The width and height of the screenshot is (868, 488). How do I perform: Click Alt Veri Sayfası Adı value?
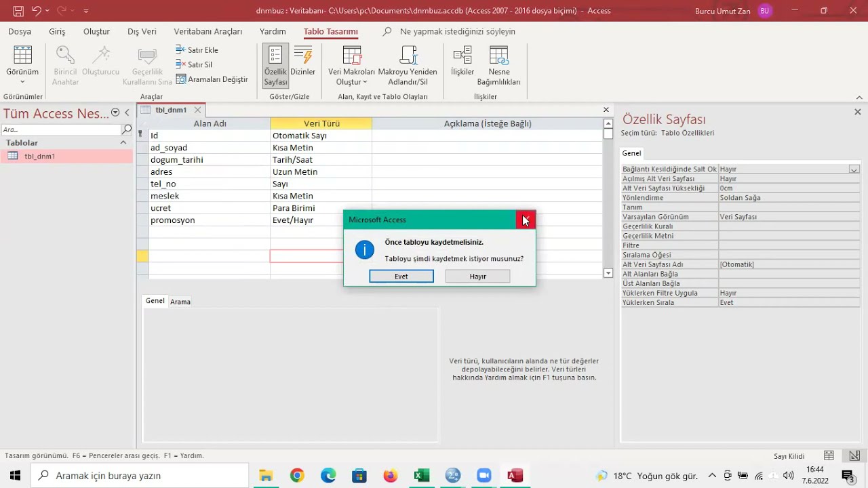click(789, 264)
